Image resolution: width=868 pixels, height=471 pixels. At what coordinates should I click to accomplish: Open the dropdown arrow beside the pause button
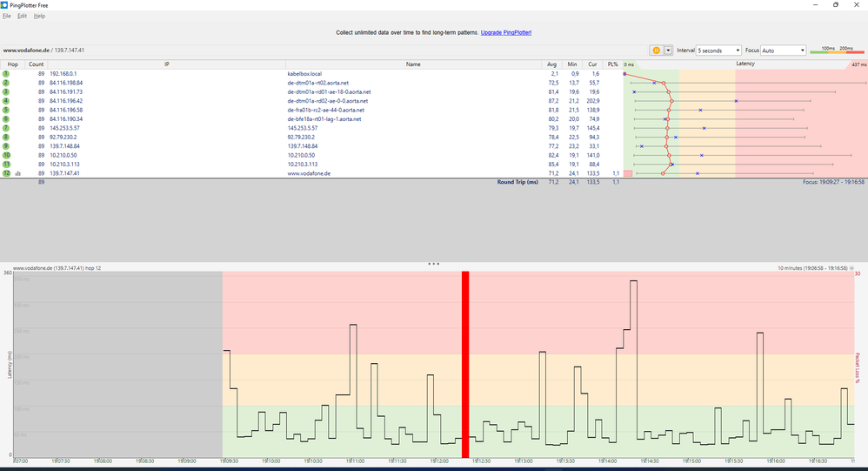pos(668,50)
